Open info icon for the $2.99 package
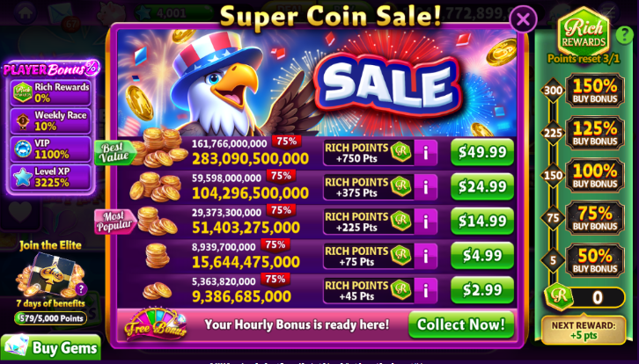This screenshot has width=639, height=364. pyautogui.click(x=426, y=290)
